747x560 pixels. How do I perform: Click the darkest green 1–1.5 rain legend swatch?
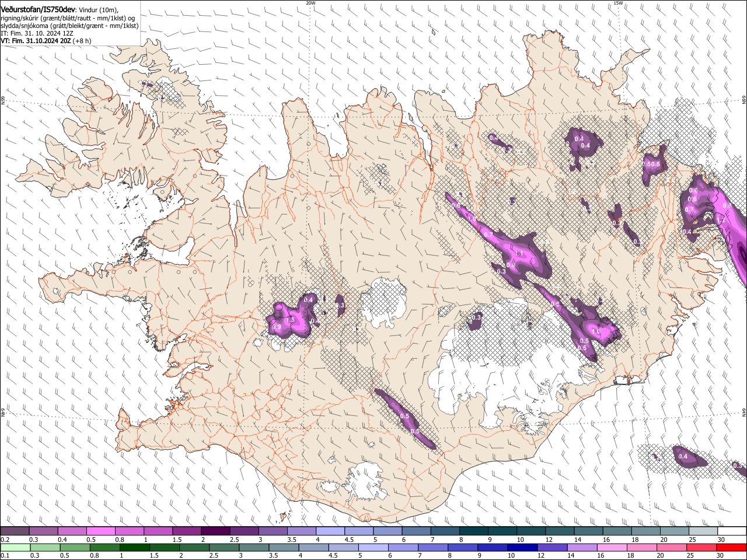134,548
